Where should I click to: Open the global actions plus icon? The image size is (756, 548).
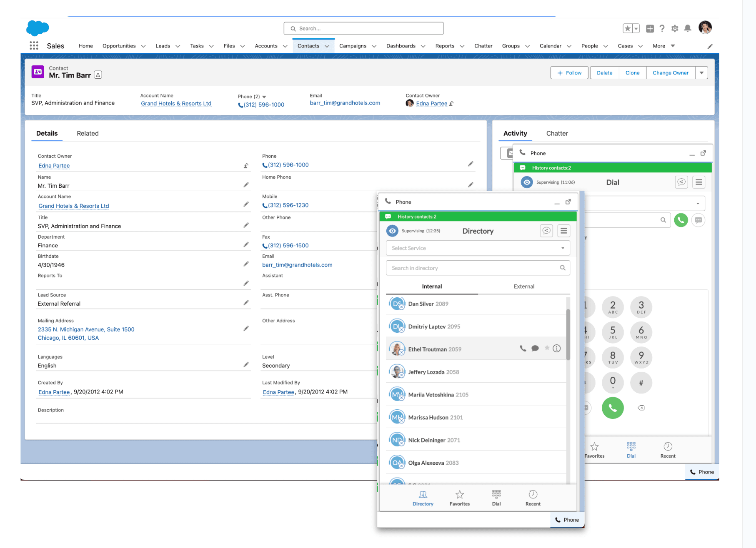click(x=650, y=28)
